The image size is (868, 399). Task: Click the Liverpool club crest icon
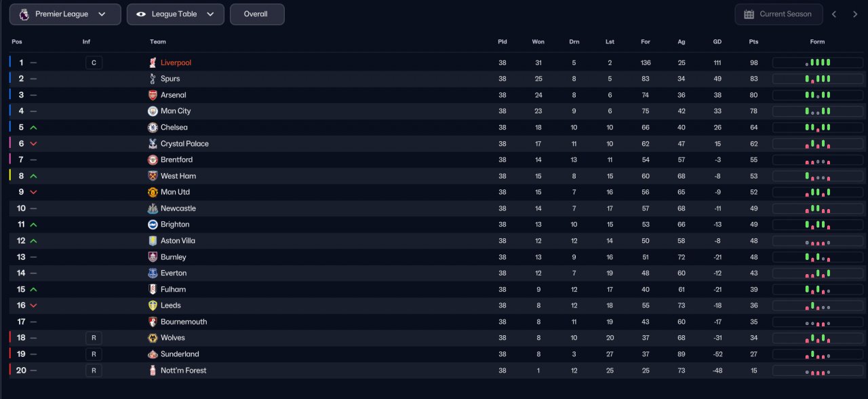point(153,62)
